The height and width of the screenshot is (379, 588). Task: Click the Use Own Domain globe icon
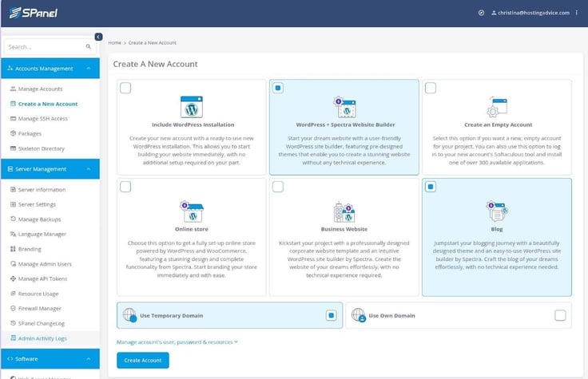(x=359, y=315)
